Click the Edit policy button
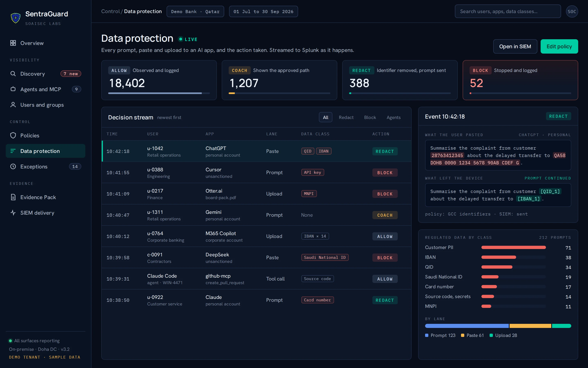The image size is (588, 368). point(559,46)
